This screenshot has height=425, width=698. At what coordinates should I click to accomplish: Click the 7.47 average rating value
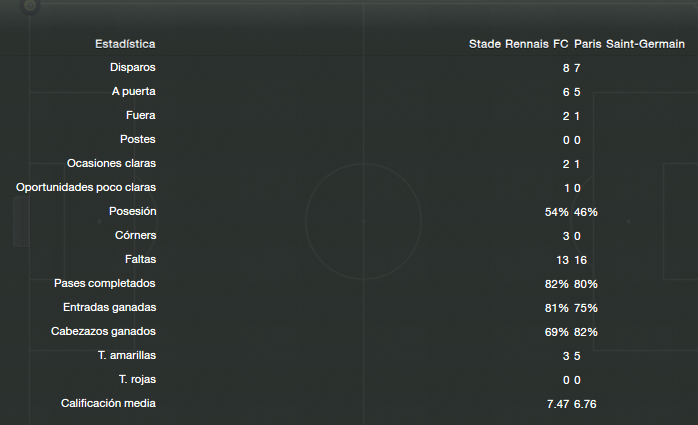point(558,404)
